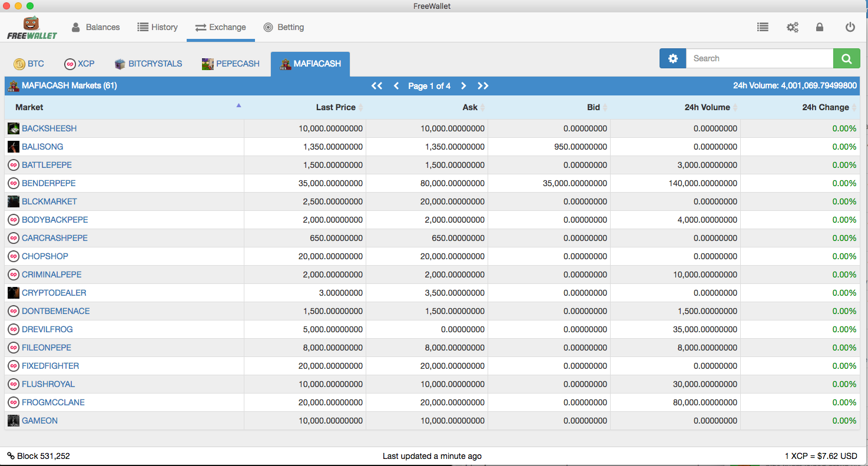The height and width of the screenshot is (466, 868).
Task: Sort by the Market column header
Action: tap(124, 107)
